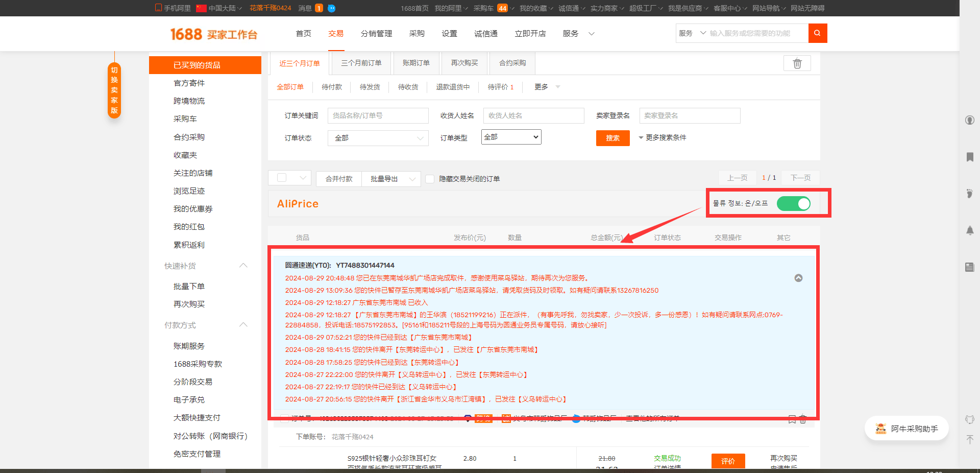Image resolution: width=980 pixels, height=473 pixels.
Task: Check 隐藏交易关闭的订单 checkbox
Action: pyautogui.click(x=430, y=179)
